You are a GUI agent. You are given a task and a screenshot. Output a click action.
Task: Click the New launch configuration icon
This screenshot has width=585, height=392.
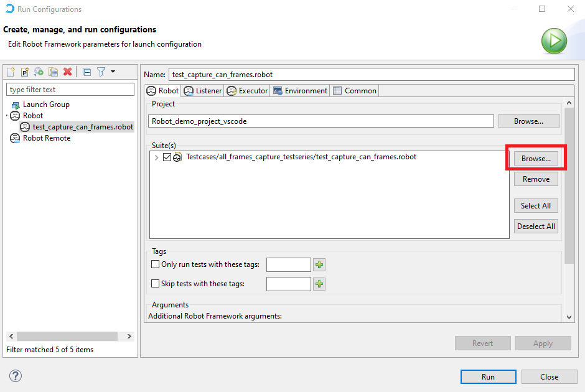11,72
